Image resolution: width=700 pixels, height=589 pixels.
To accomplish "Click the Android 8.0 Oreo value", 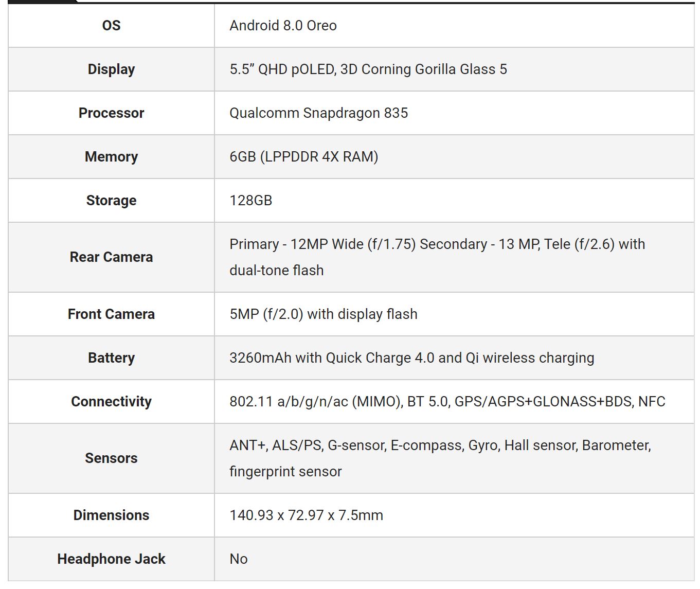I will (x=283, y=25).
